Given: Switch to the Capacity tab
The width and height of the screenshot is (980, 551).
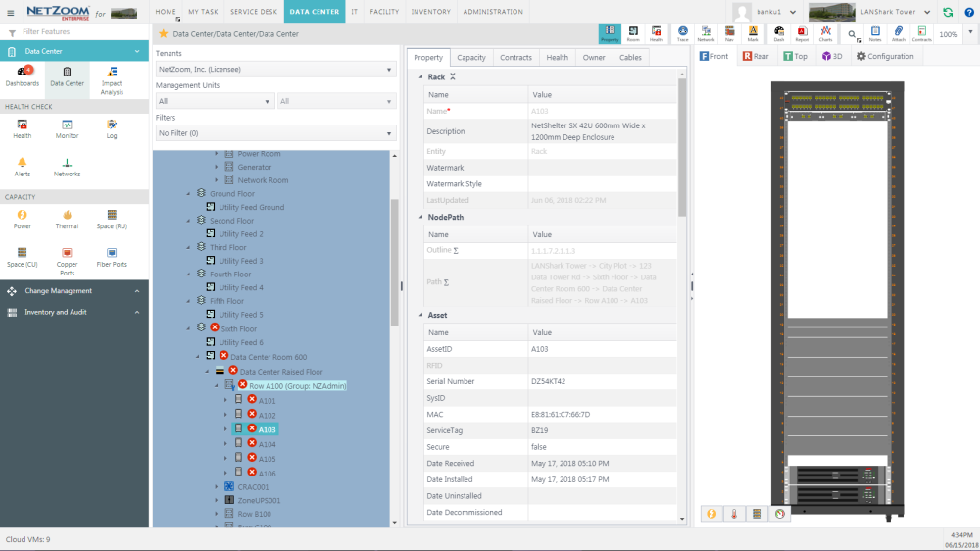Looking at the screenshot, I should [471, 58].
